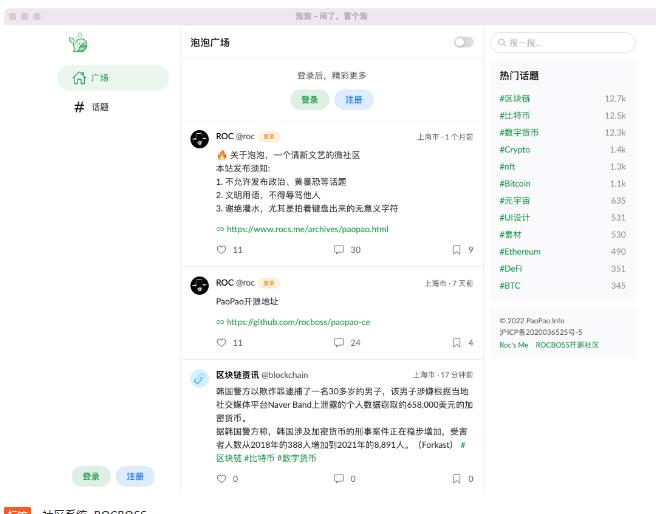Click the 注册 button at sidebar bottom

click(135, 476)
